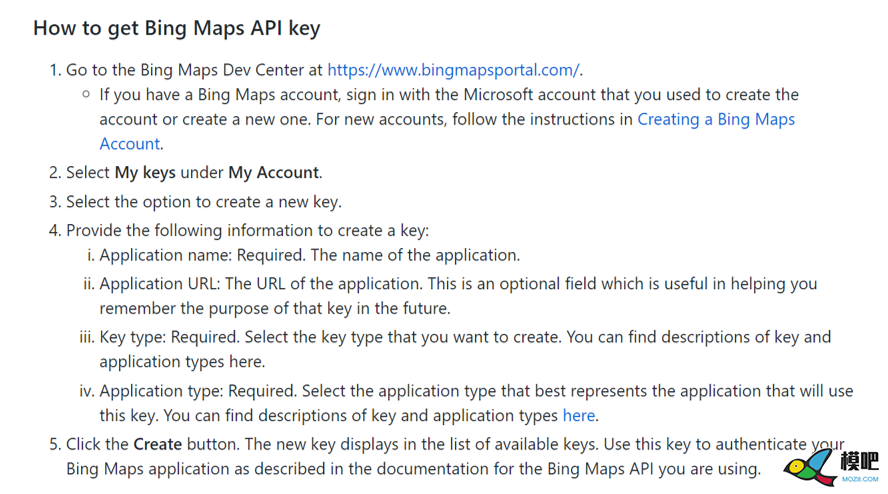
Task: Click the blue "here" link
Action: [x=578, y=416]
